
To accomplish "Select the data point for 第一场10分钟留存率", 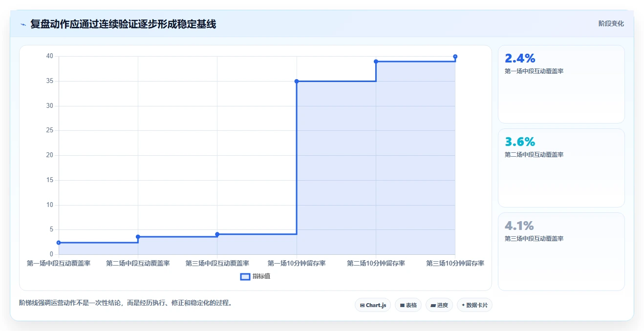I will [297, 81].
